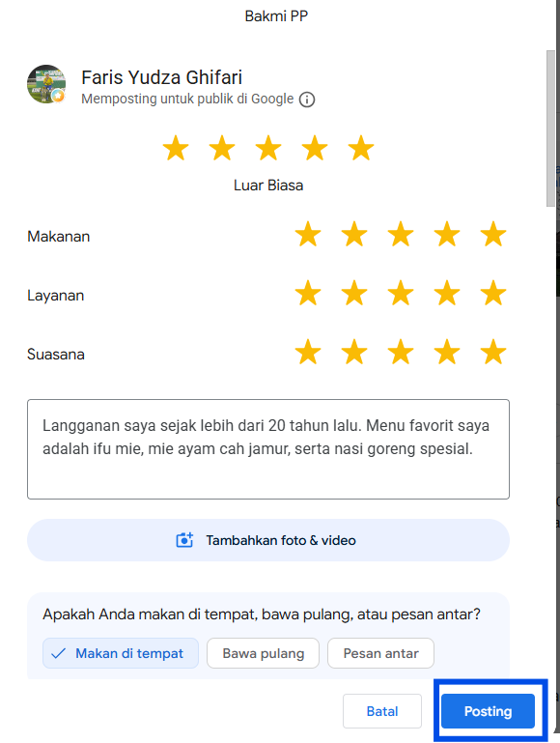Set overall rating to one star
This screenshot has height=743, width=560.
176,148
